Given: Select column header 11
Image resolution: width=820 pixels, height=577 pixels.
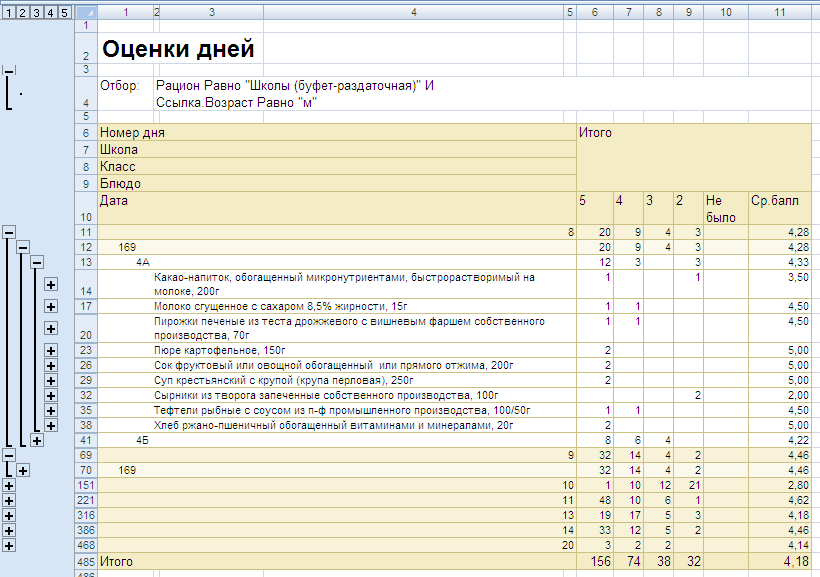Looking at the screenshot, I should tap(780, 12).
